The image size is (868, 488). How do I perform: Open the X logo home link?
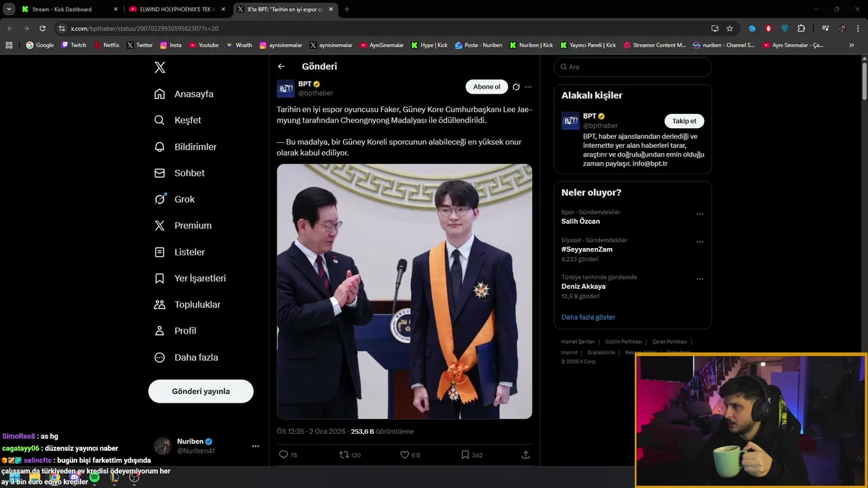[160, 67]
